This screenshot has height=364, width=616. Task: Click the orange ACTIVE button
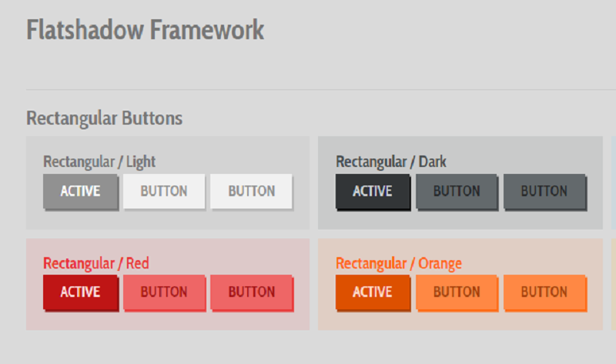click(373, 292)
